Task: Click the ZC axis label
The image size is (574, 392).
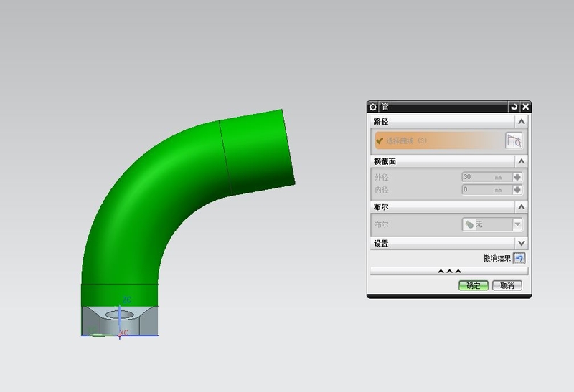Action: (127, 300)
